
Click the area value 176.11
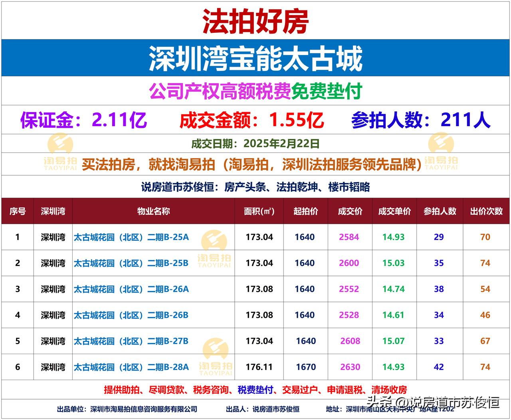click(259, 367)
